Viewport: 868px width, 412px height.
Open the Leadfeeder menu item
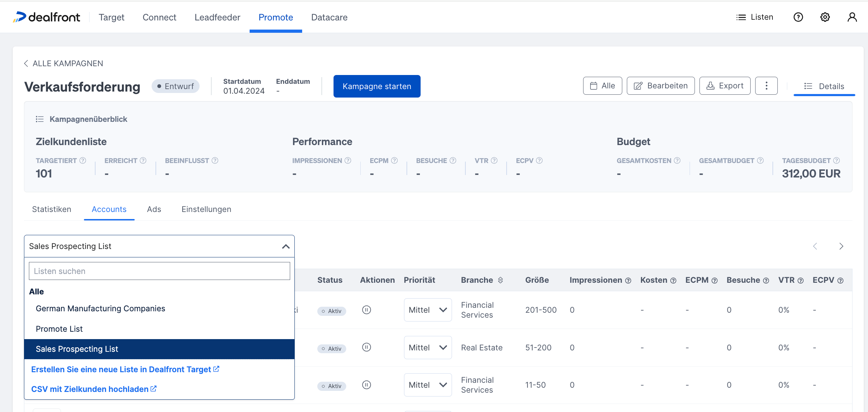[217, 17]
